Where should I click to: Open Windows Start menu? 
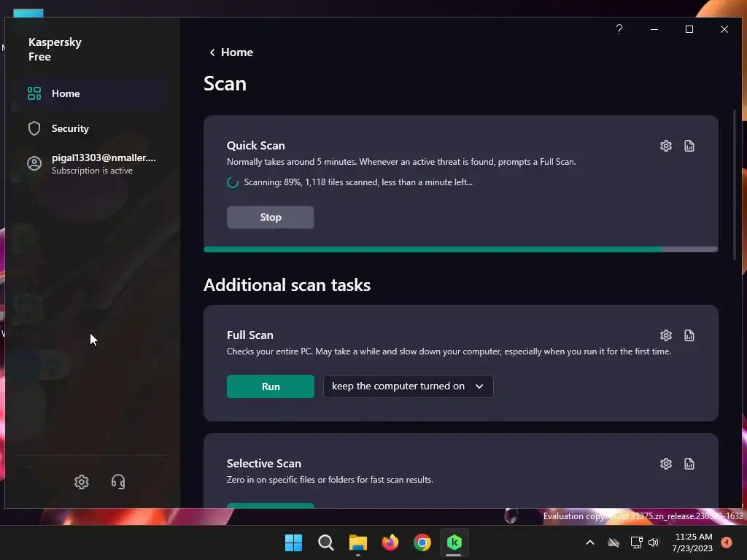[293, 542]
